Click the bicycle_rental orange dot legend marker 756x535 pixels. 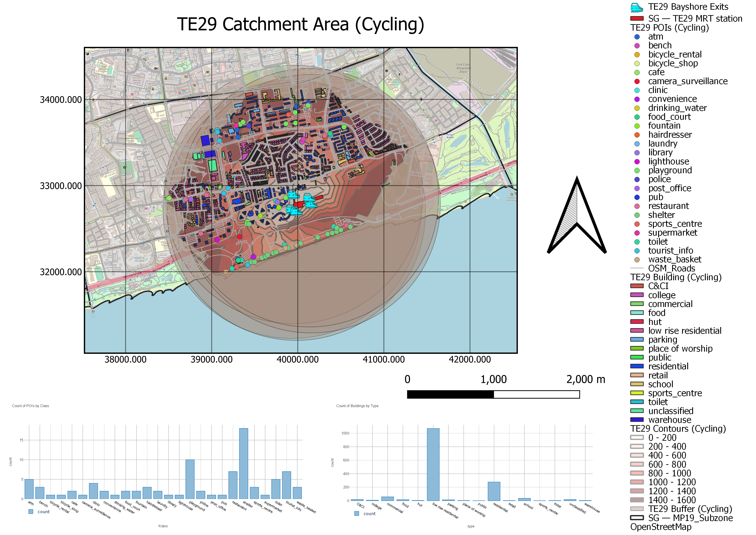click(637, 55)
